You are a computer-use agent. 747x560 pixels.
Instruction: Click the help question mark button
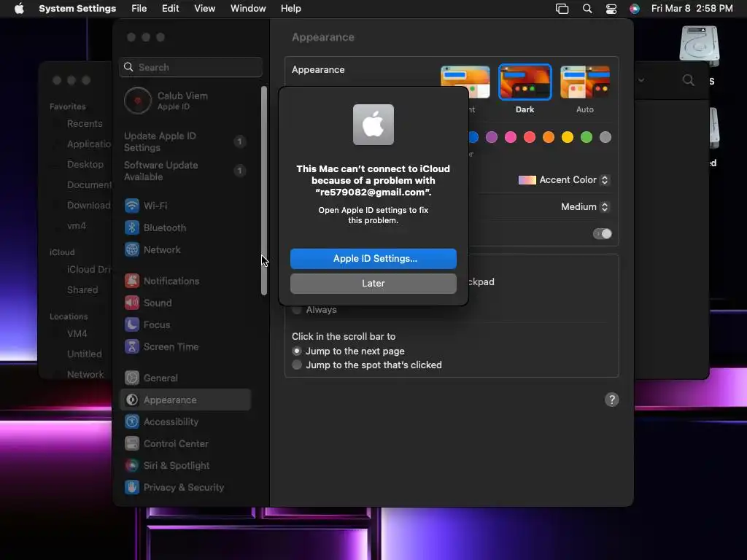pos(612,400)
